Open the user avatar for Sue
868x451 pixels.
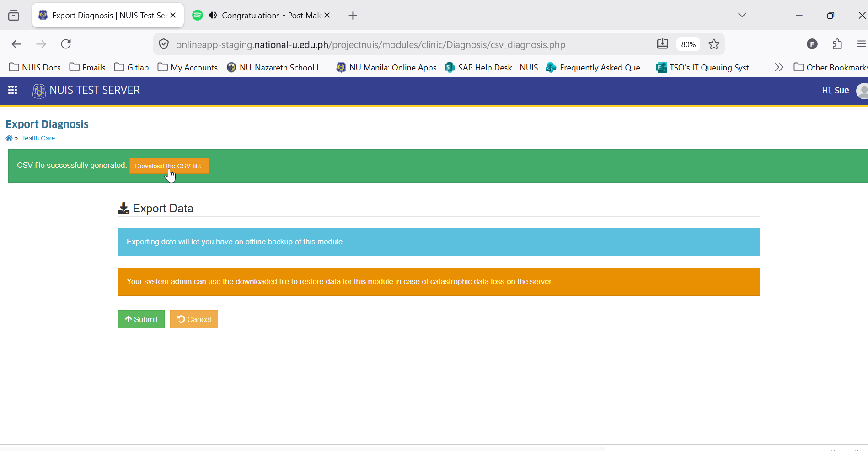coord(862,91)
